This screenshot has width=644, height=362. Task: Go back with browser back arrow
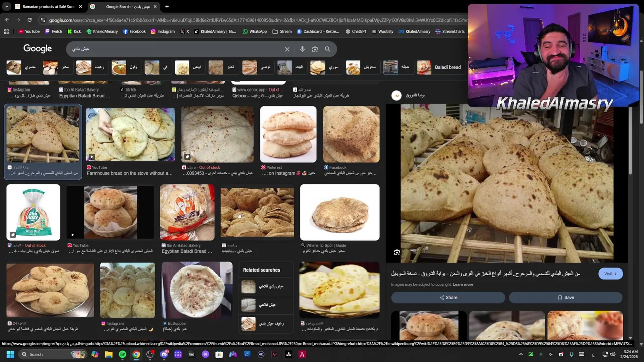point(7,20)
